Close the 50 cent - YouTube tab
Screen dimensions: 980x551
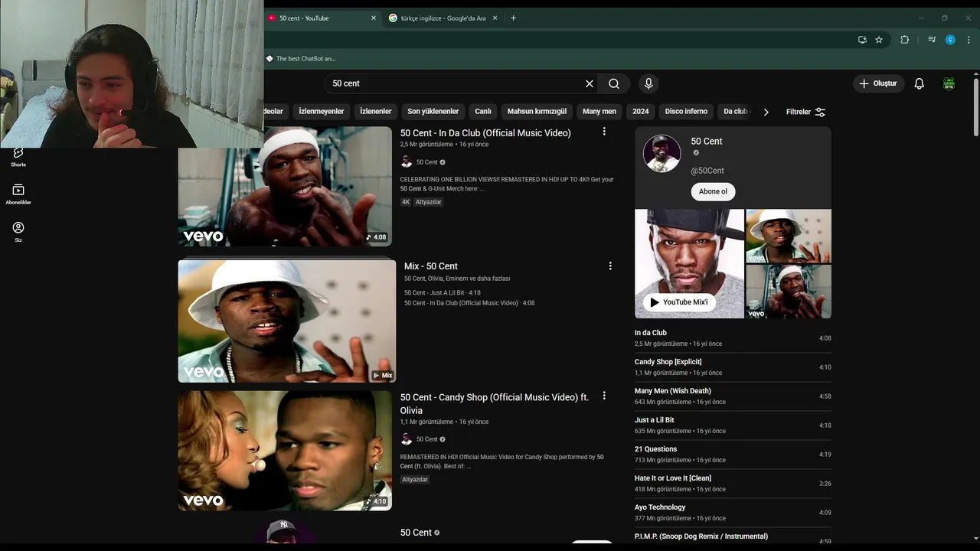click(x=374, y=18)
